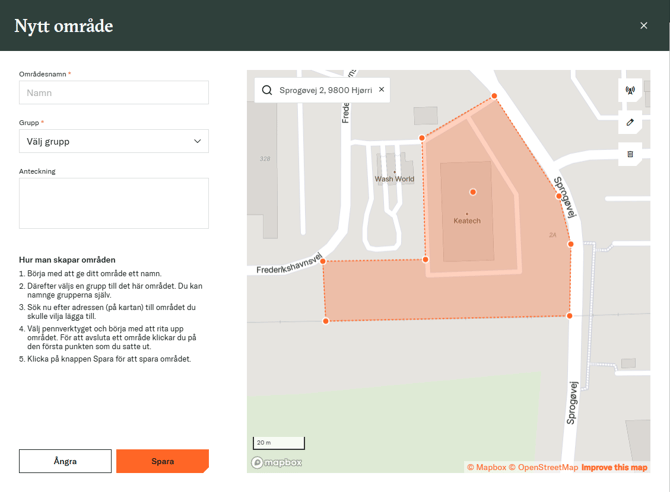The image size is (670, 492).
Task: Select the topmost polygon vertex point
Action: [x=494, y=97]
